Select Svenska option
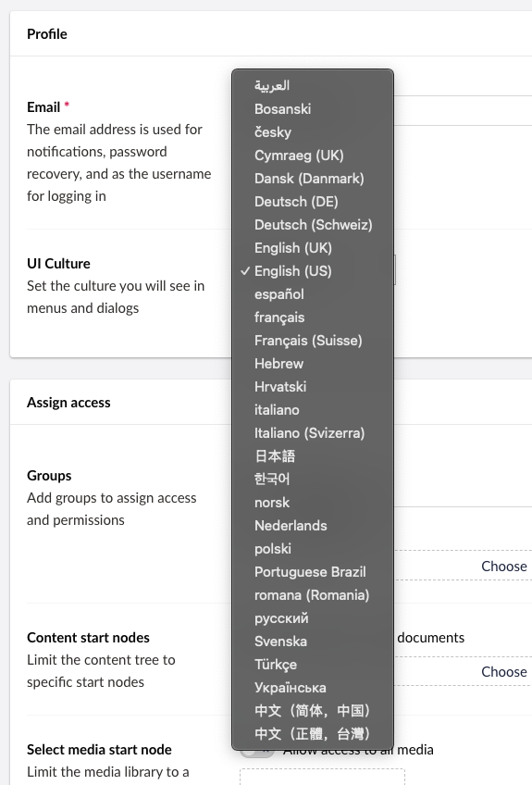 [313, 642]
